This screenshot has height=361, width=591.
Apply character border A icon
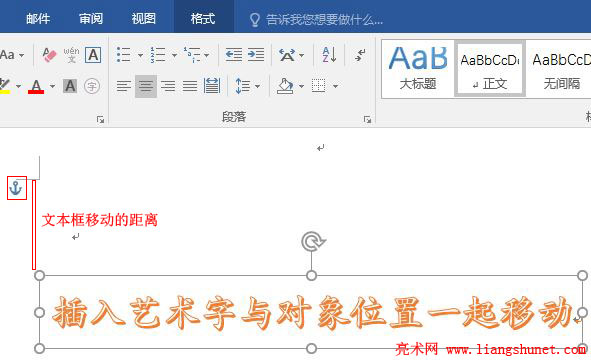[x=93, y=55]
